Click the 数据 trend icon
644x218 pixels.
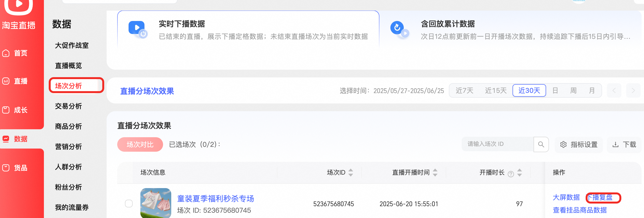coord(6,139)
